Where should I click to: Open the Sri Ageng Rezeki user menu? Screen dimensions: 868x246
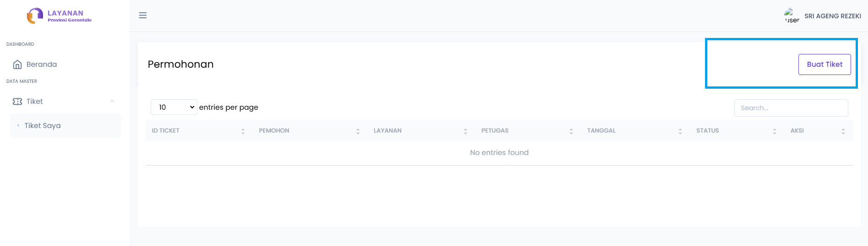coord(832,16)
